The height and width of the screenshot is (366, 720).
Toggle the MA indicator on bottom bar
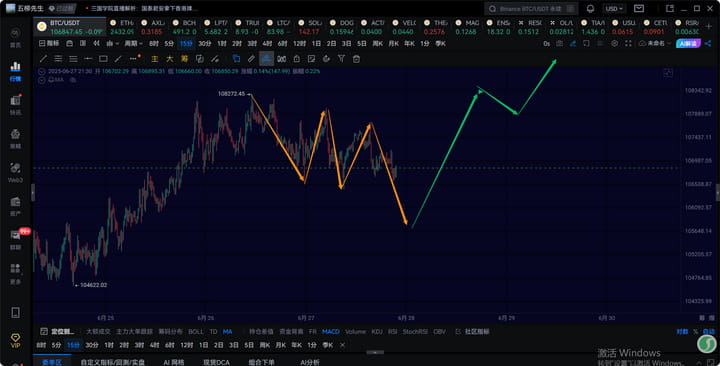coord(227,332)
